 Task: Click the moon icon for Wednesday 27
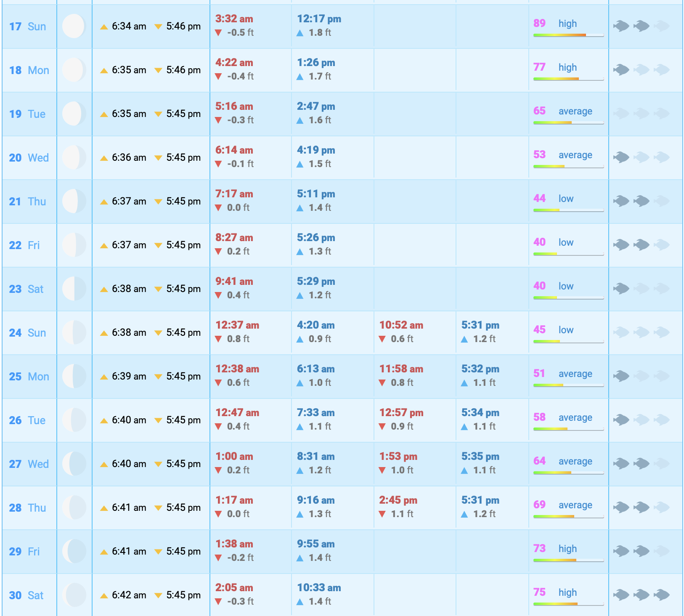pos(74,464)
